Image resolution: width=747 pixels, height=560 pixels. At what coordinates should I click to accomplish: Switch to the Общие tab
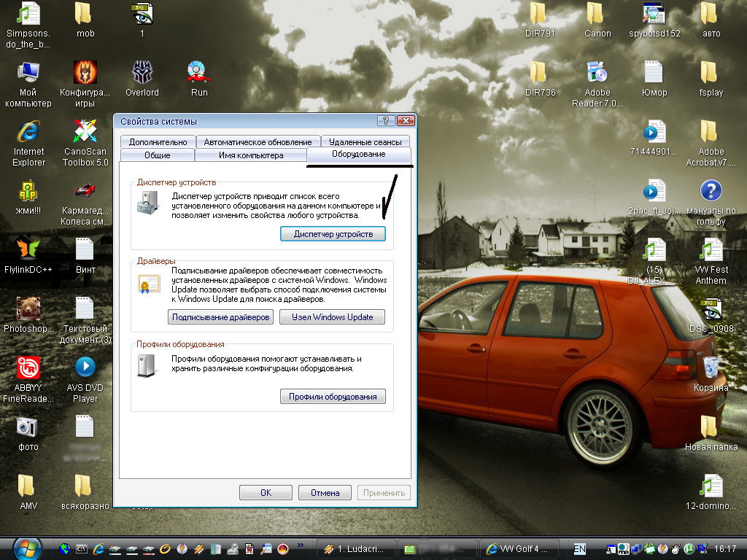coord(157,155)
